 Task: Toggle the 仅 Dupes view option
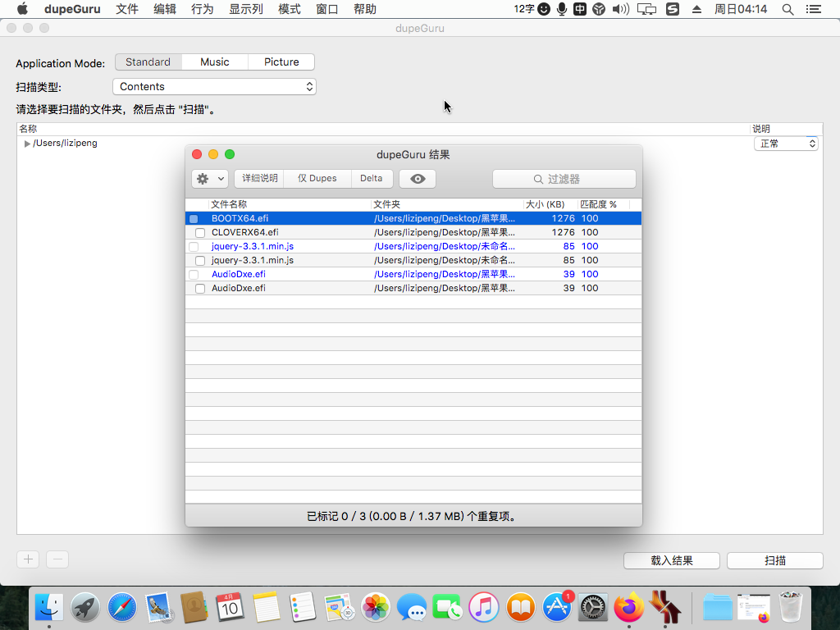pyautogui.click(x=317, y=179)
